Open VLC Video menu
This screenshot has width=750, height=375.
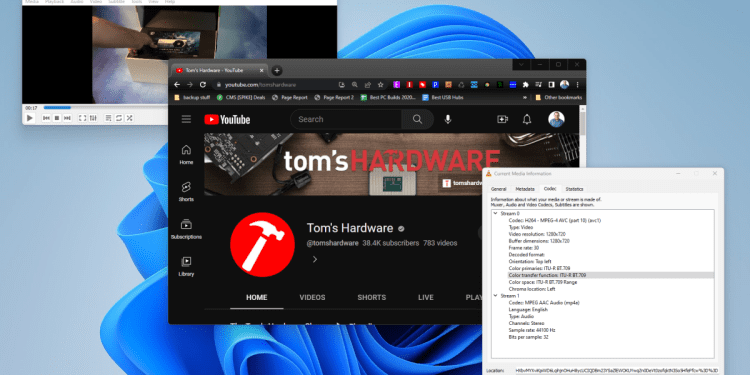click(x=96, y=2)
